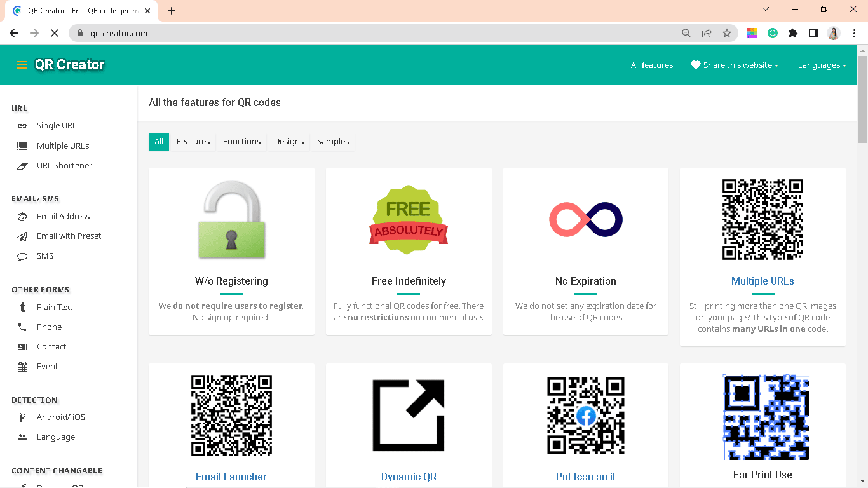Open the user profile avatar

tap(834, 33)
